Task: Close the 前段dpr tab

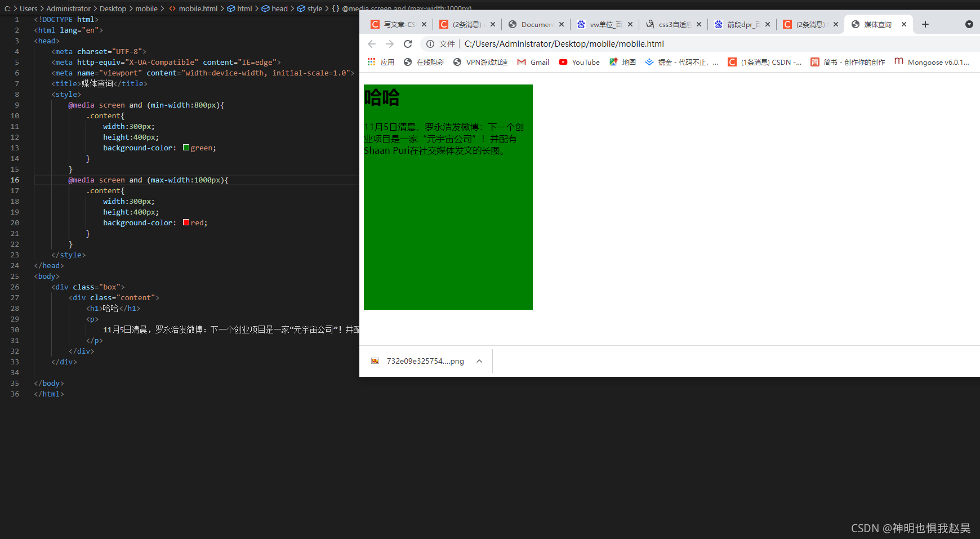Action: [x=768, y=24]
